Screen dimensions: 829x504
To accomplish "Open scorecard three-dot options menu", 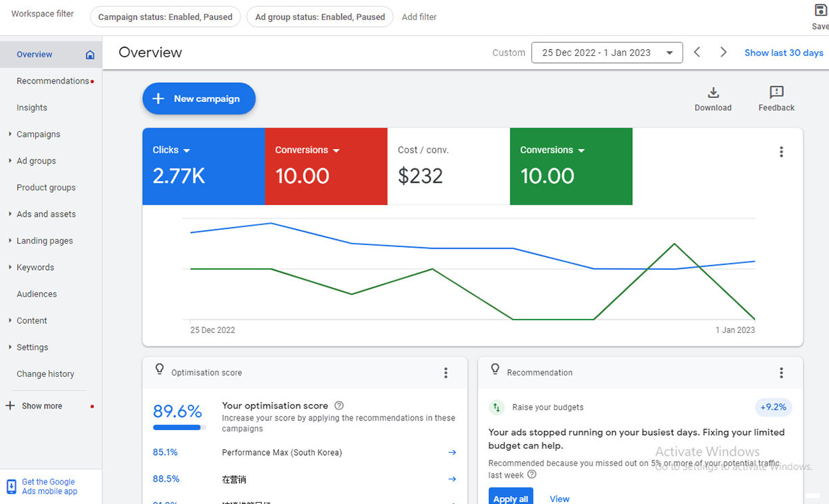I will coord(781,152).
